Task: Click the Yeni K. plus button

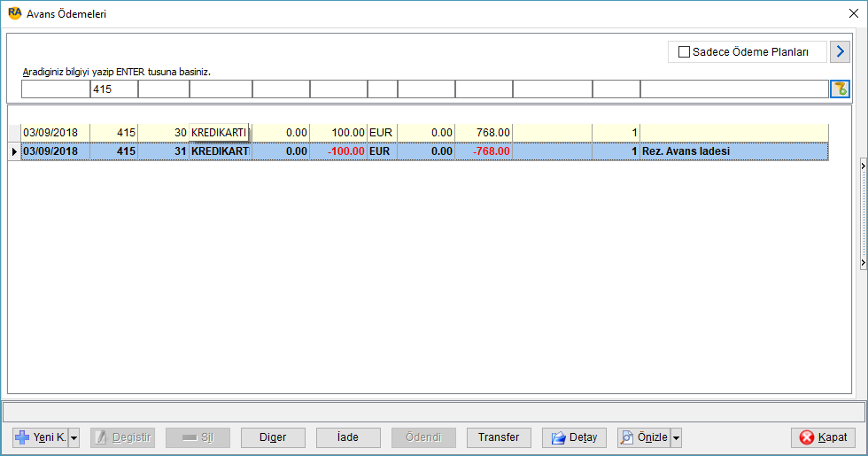Action: 41,437
